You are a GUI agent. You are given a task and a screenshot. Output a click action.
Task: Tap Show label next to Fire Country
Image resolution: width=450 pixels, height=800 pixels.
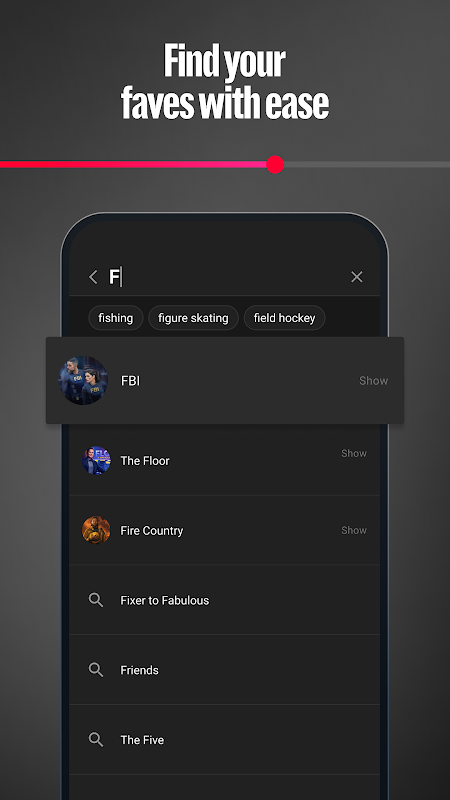tap(354, 530)
